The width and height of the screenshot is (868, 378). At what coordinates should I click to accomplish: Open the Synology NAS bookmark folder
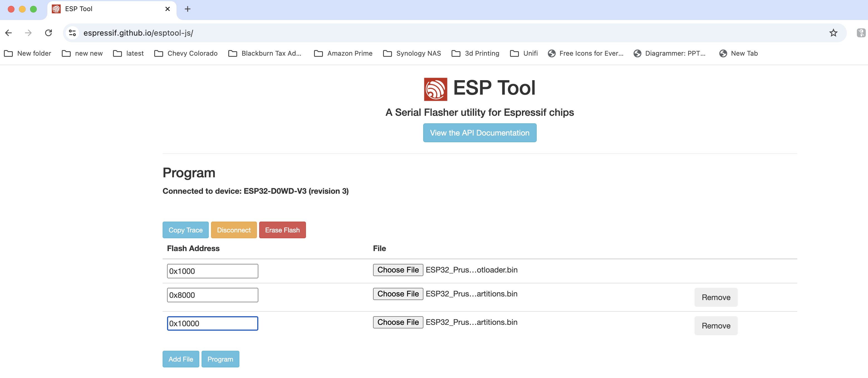[412, 53]
